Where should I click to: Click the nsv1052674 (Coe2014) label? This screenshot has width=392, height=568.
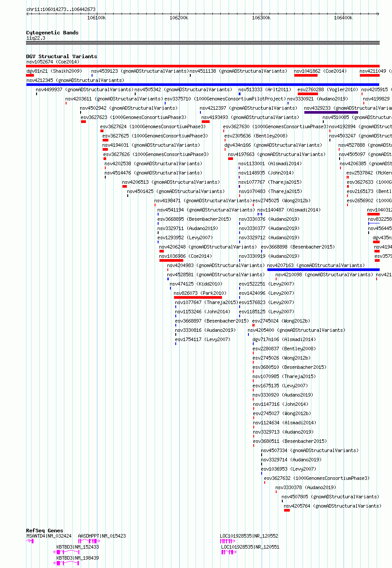(53, 62)
